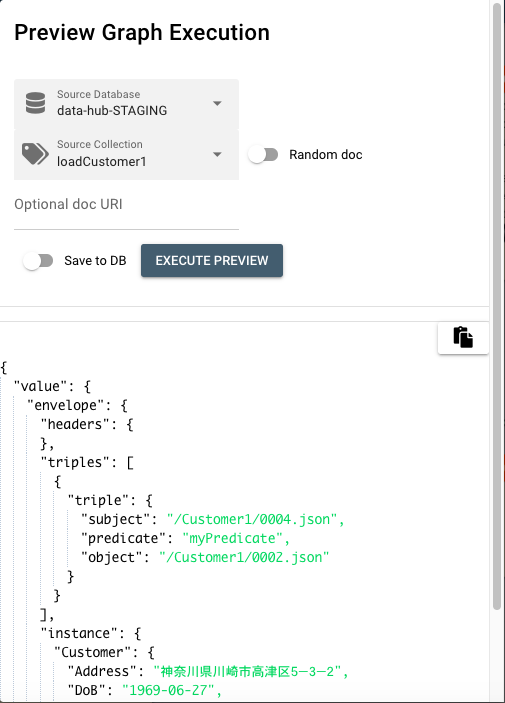Click the "instance" key in JSON output
Screen dimensions: 505x703
click(79, 633)
